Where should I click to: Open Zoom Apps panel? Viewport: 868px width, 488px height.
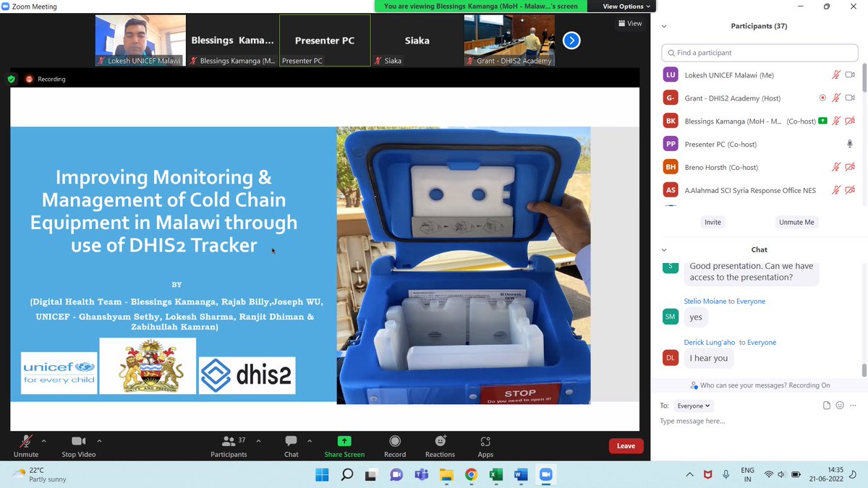[x=485, y=445]
